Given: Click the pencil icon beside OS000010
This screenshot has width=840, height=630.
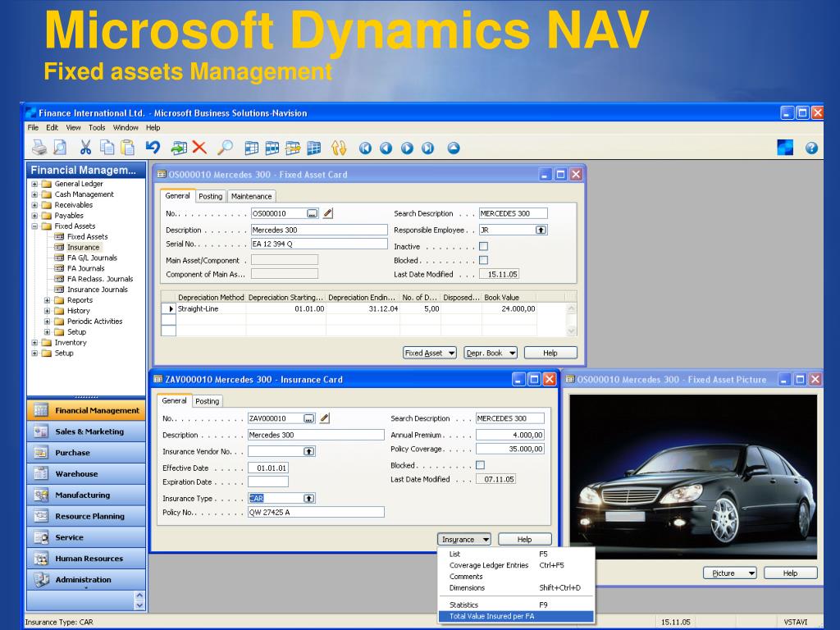Looking at the screenshot, I should [x=328, y=213].
